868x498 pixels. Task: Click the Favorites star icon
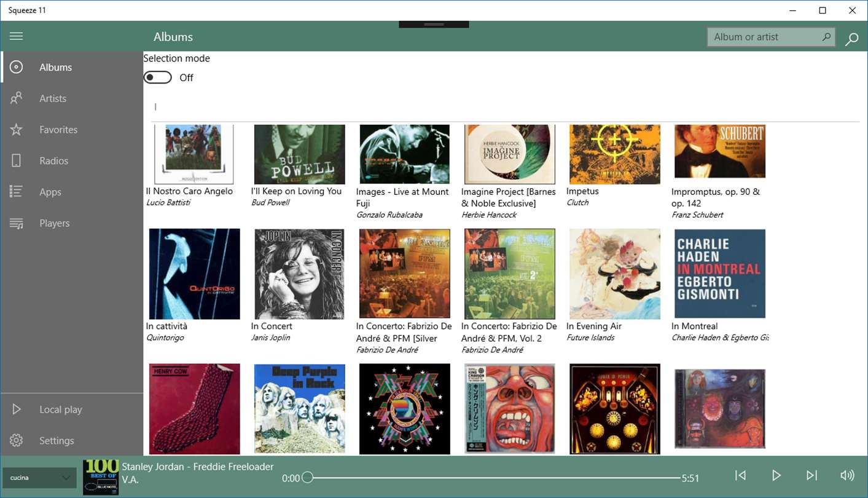click(x=17, y=130)
